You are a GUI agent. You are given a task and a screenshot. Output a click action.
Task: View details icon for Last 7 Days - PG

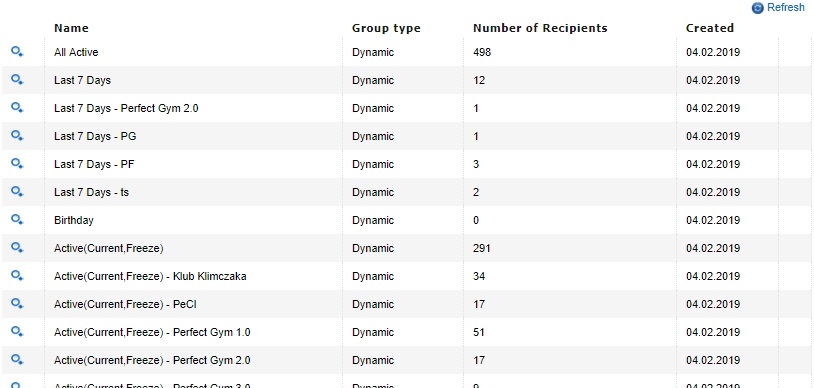point(17,136)
